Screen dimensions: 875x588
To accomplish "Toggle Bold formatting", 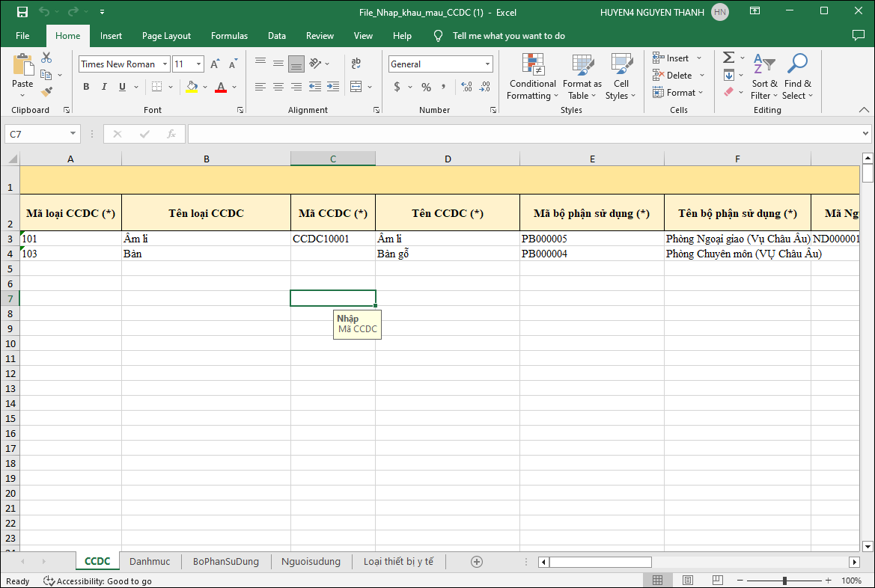I will (86, 87).
